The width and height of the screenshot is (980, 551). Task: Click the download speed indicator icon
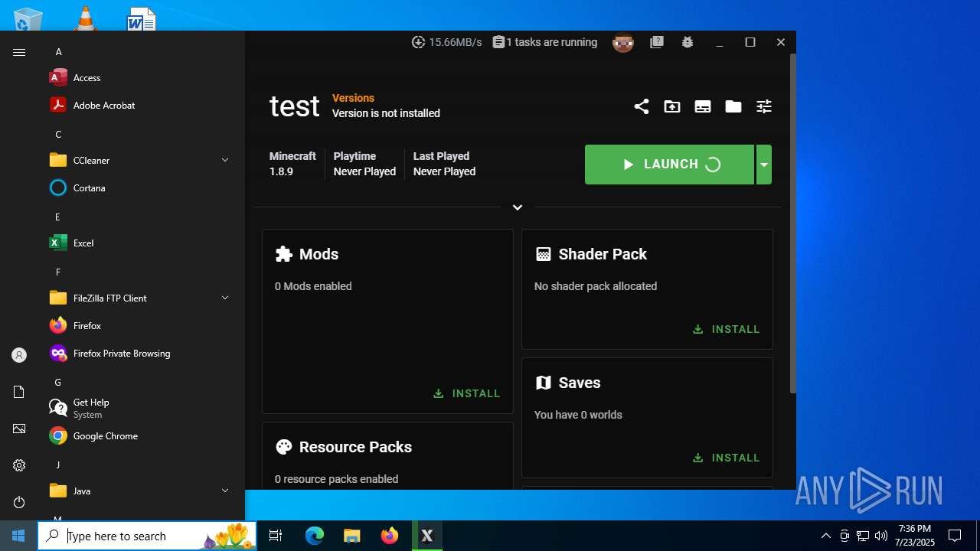coord(418,42)
